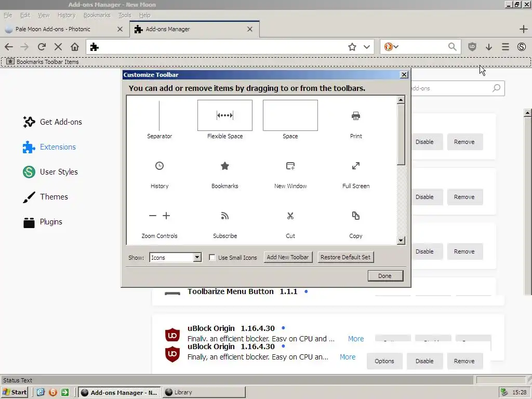
Task: Open the Tools menu
Action: coord(125,15)
